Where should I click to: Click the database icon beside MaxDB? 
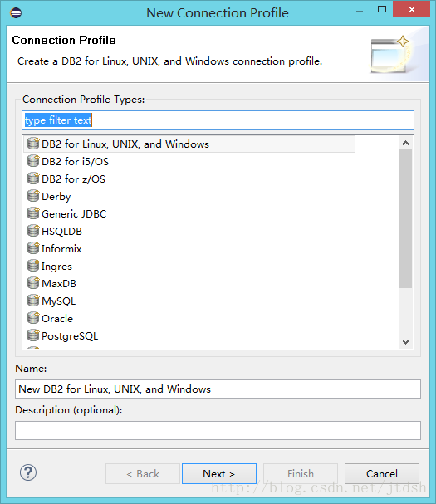(33, 283)
